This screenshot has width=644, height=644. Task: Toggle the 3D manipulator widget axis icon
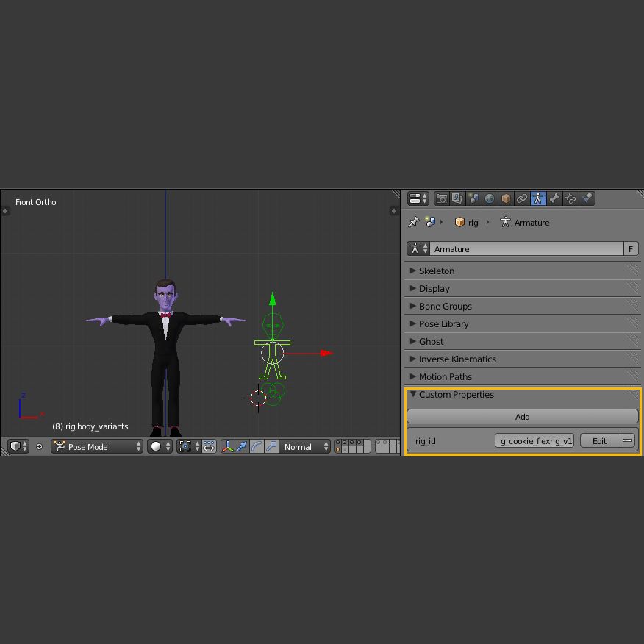click(227, 447)
